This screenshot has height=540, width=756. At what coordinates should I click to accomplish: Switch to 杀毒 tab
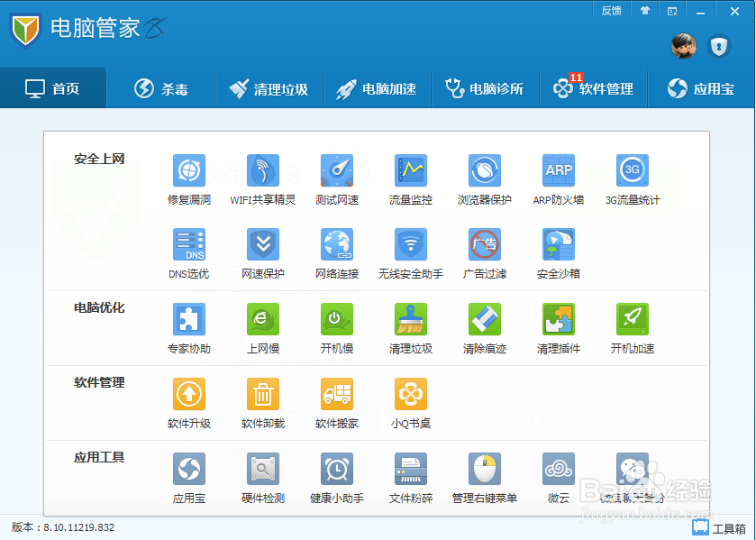click(161, 88)
